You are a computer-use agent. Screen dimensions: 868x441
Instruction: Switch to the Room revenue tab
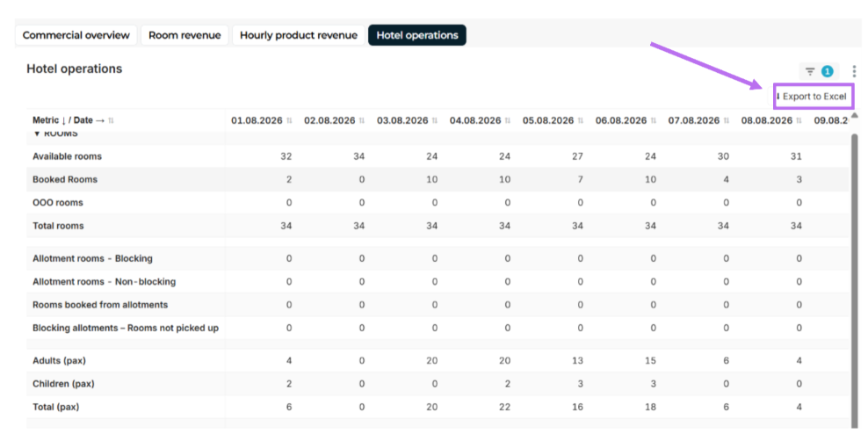(x=184, y=35)
